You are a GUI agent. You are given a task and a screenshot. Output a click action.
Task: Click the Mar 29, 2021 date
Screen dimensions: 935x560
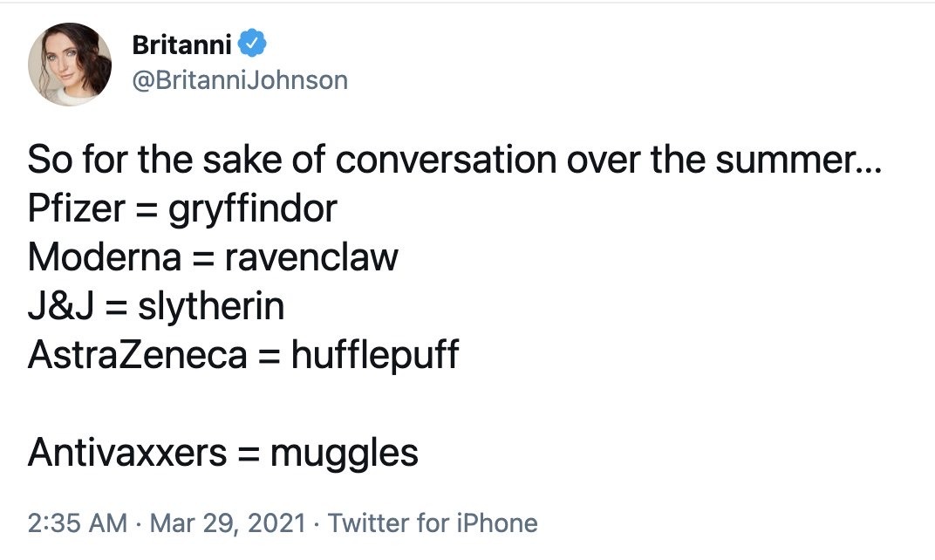[x=228, y=523]
